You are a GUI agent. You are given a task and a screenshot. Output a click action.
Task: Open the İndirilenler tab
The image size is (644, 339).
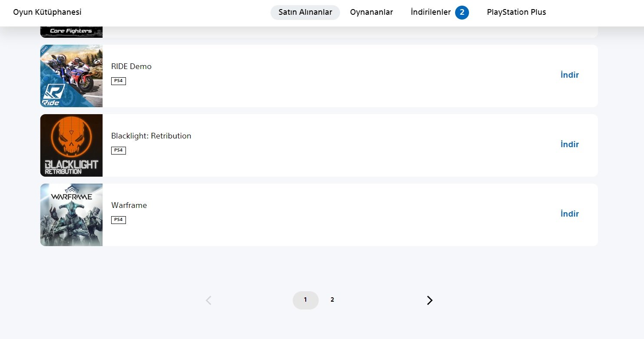pos(439,13)
